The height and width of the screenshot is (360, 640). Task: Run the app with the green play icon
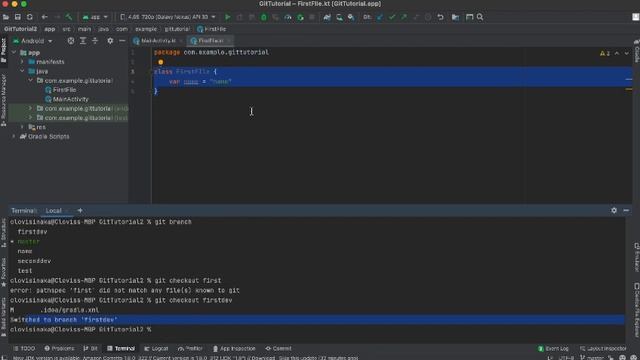[228, 17]
